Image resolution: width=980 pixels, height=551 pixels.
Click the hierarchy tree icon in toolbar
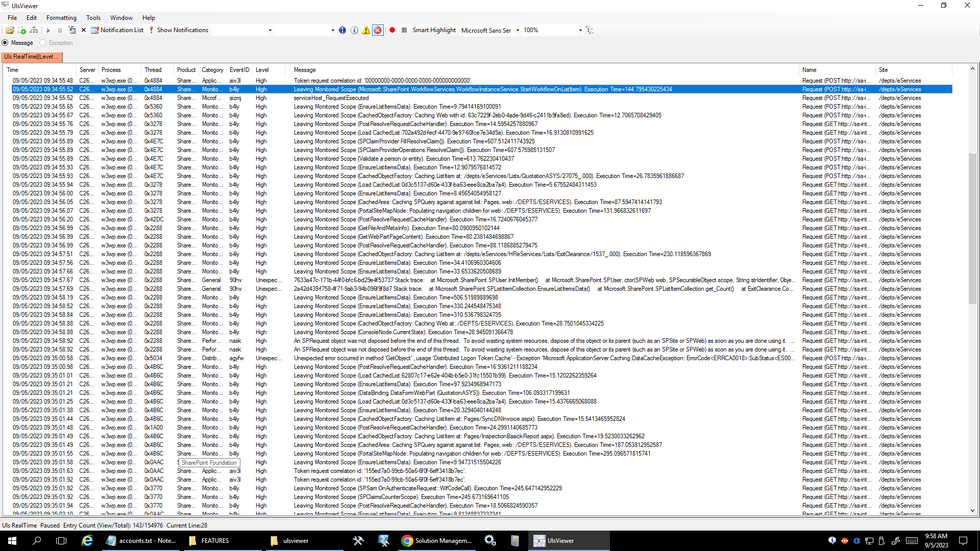tap(34, 31)
